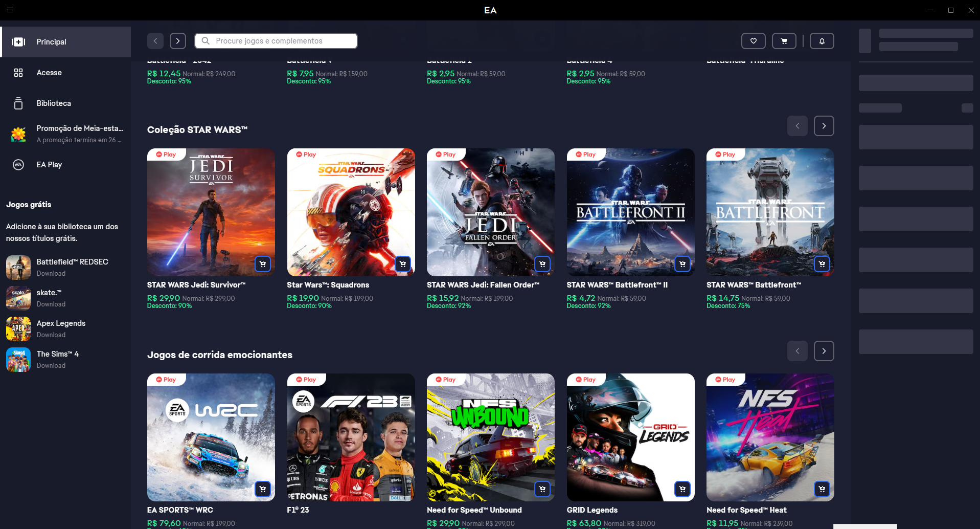Open Acesse in the sidebar
Viewport: 980px width, 529px height.
(49, 73)
